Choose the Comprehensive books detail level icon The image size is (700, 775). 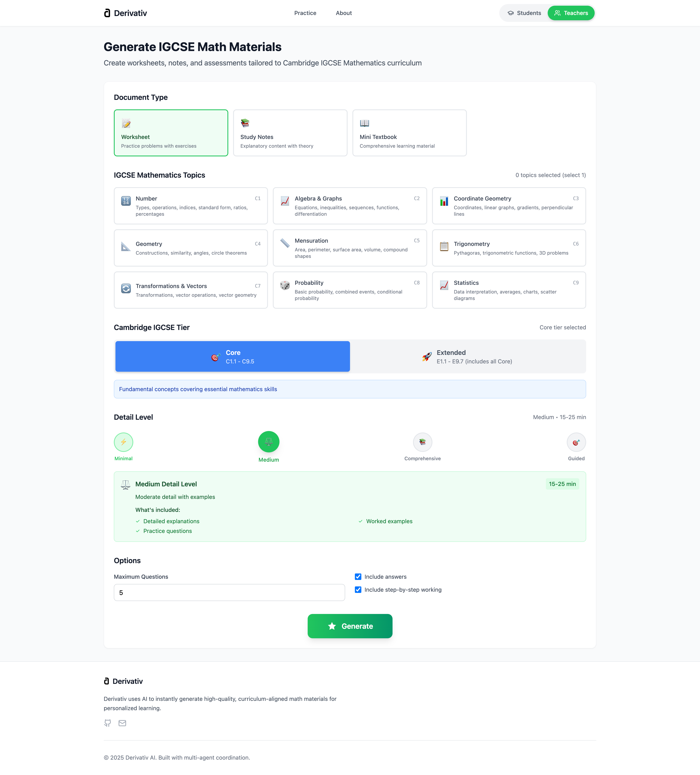point(423,442)
